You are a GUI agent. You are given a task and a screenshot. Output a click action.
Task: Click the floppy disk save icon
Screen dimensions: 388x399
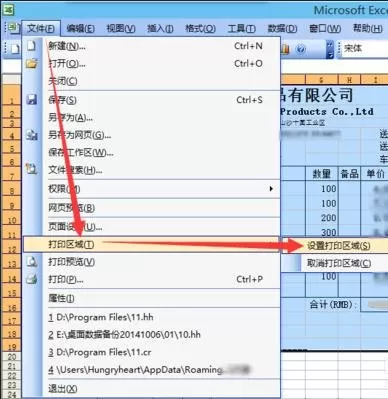point(32,99)
